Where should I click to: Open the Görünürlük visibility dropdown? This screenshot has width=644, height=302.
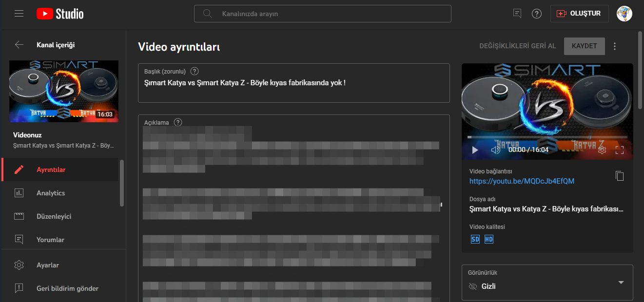pyautogui.click(x=547, y=283)
